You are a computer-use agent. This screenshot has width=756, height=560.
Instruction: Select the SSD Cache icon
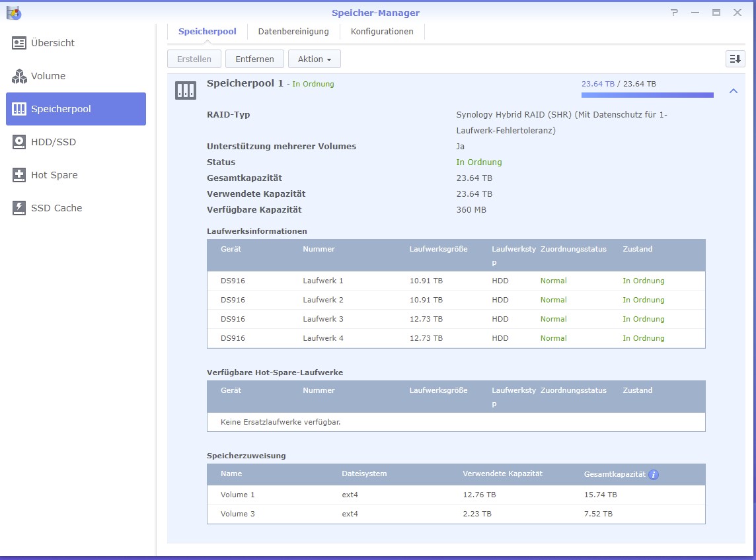19,208
